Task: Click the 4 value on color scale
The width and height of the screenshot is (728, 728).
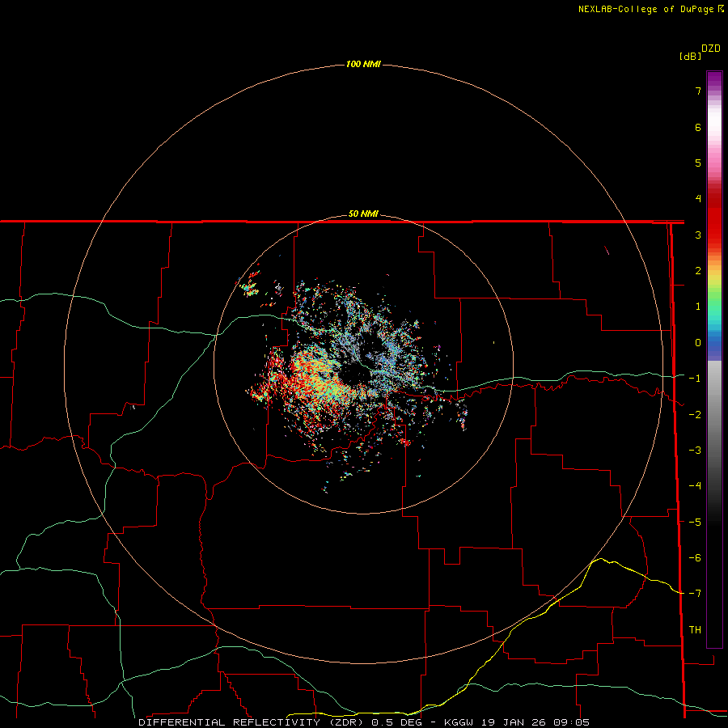Action: pos(698,199)
